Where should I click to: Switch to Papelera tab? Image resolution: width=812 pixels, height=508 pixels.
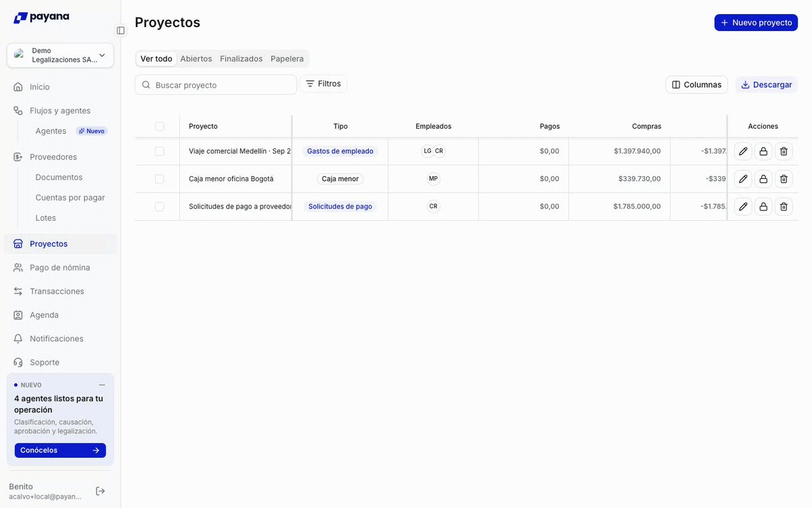click(x=287, y=59)
